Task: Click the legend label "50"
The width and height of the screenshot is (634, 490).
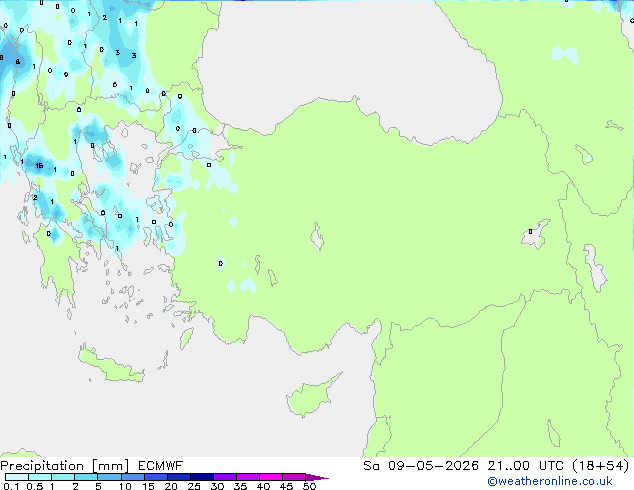Action: (x=309, y=486)
